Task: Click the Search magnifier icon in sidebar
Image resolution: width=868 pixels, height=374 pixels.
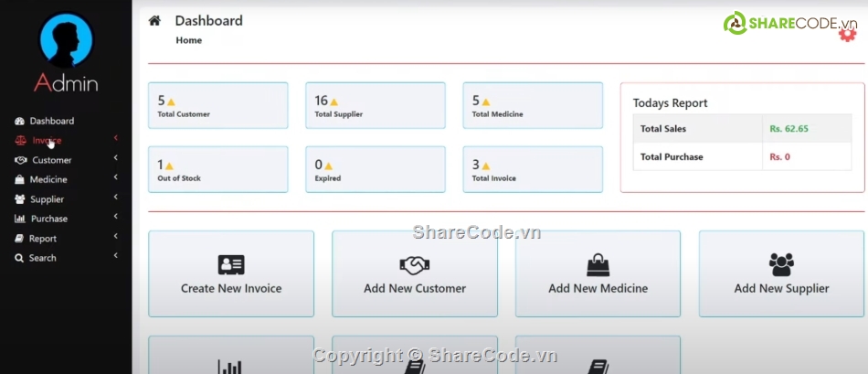Action: pyautogui.click(x=19, y=258)
